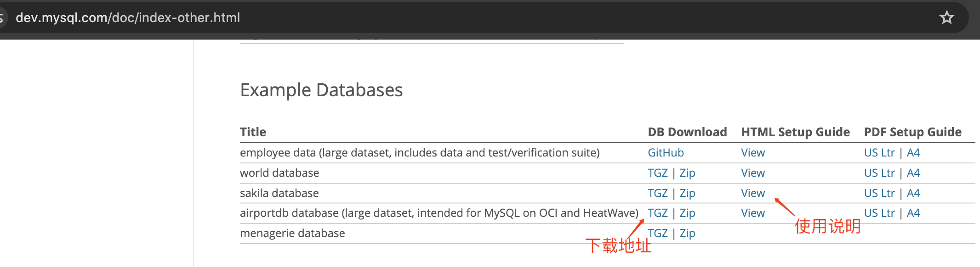Open A4 PDF for employee data

(x=913, y=153)
